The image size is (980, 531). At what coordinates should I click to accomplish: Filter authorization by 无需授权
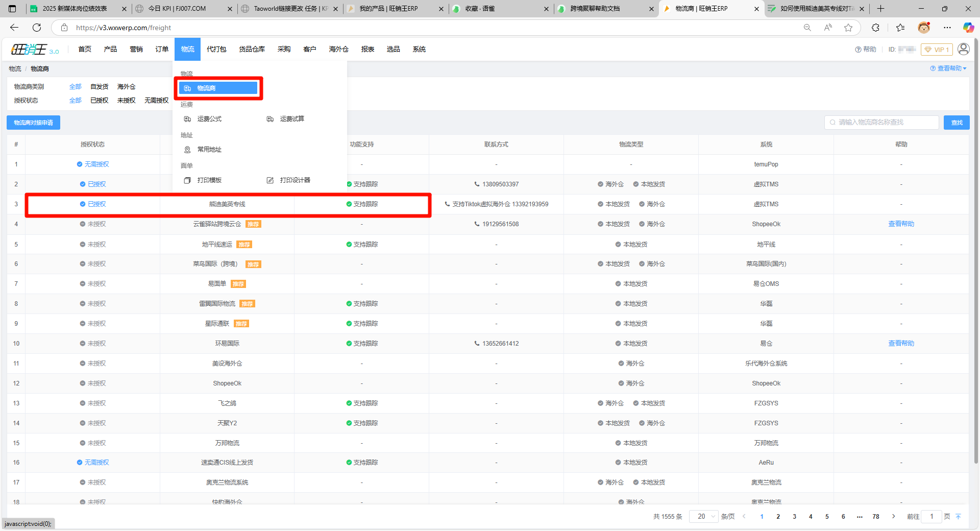click(157, 101)
